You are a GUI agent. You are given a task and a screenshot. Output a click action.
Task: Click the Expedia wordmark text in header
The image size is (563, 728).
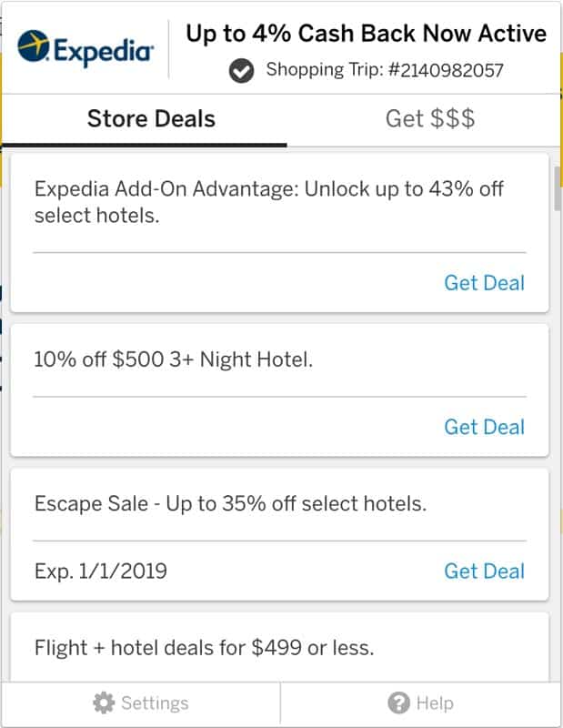coord(104,52)
